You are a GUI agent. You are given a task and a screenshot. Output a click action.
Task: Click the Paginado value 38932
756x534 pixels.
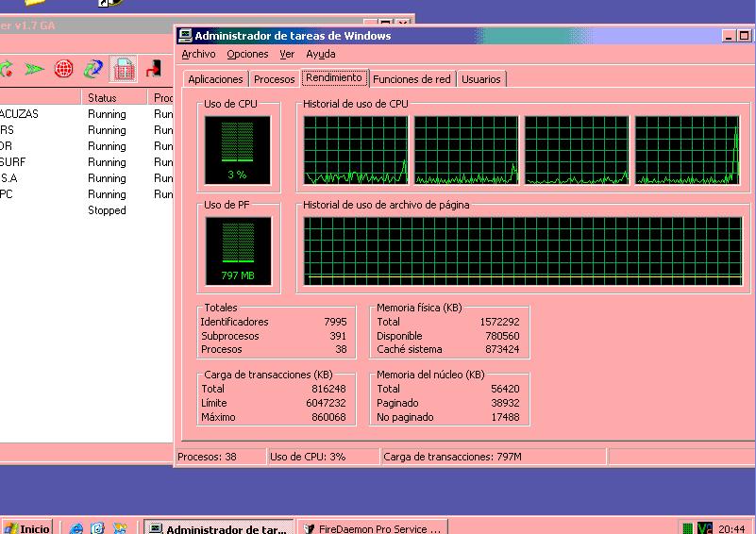tap(505, 403)
